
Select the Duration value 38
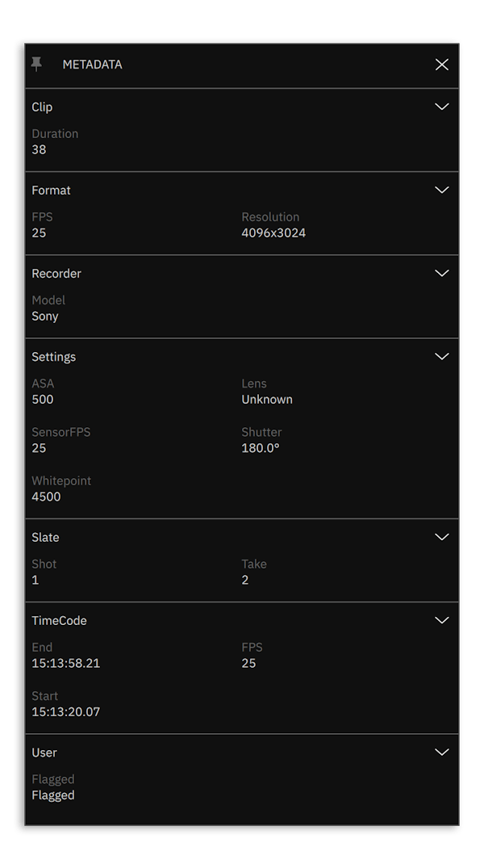[39, 149]
